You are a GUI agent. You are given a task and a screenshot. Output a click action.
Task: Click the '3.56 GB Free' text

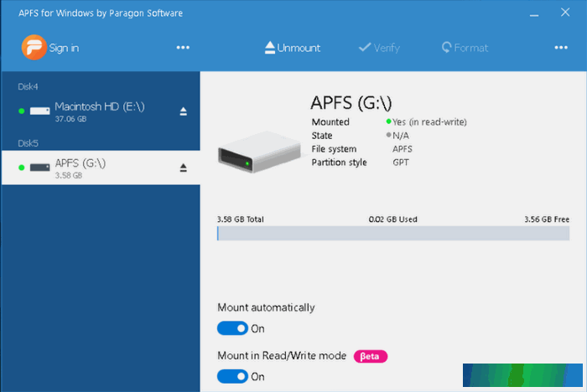coord(547,219)
